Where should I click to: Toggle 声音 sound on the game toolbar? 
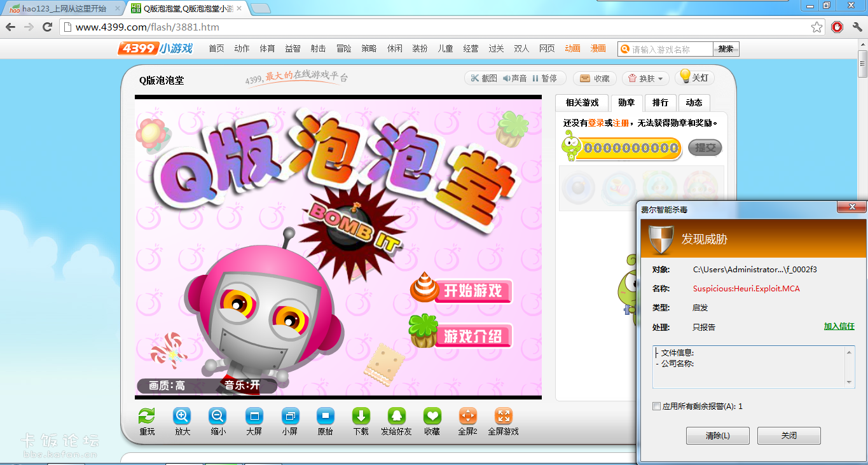click(514, 78)
